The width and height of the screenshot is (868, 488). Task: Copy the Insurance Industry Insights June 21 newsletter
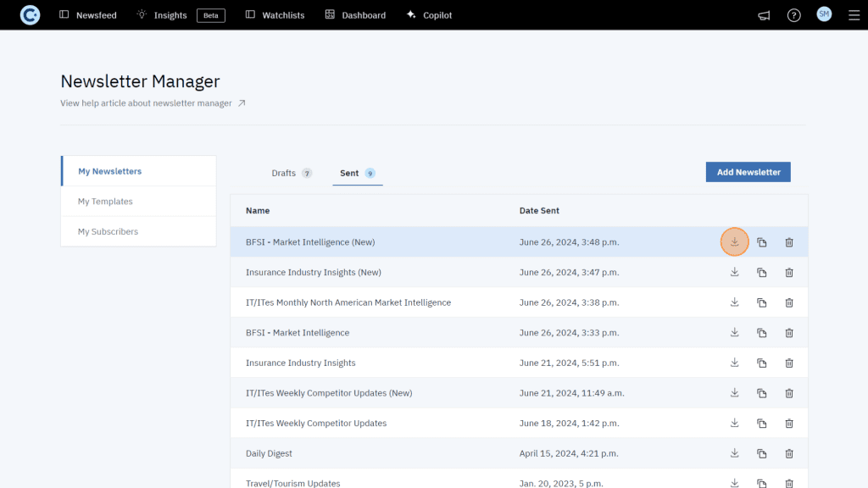(x=761, y=363)
